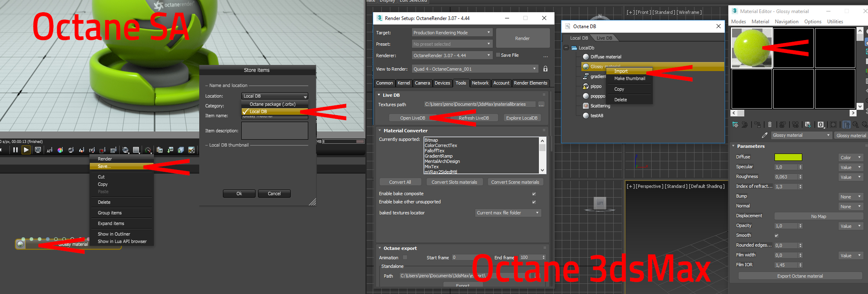Switch to the Kernel tab
Viewport: 868px width, 294px height.
(x=404, y=83)
